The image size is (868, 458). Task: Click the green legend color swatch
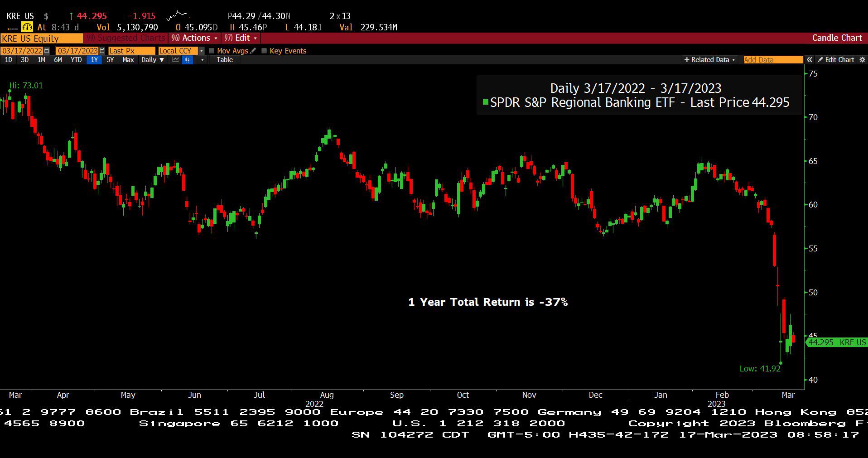tap(486, 102)
